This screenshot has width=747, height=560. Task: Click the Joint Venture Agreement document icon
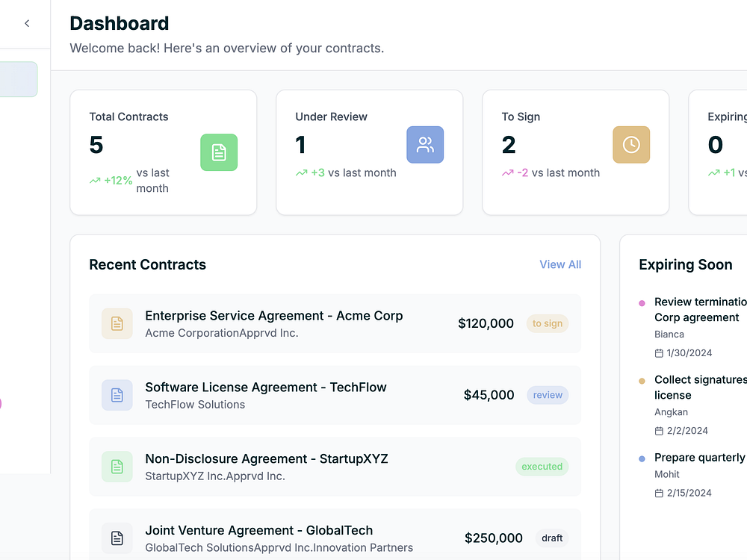(117, 538)
